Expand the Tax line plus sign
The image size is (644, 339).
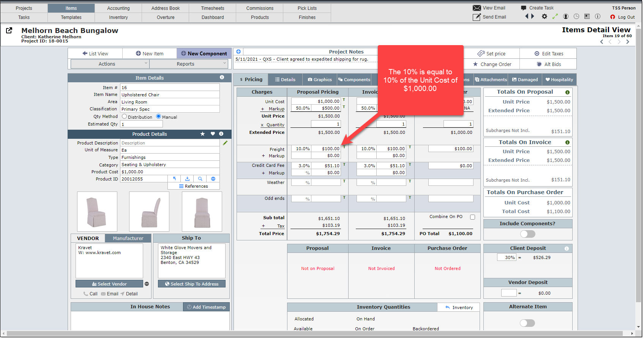click(263, 226)
